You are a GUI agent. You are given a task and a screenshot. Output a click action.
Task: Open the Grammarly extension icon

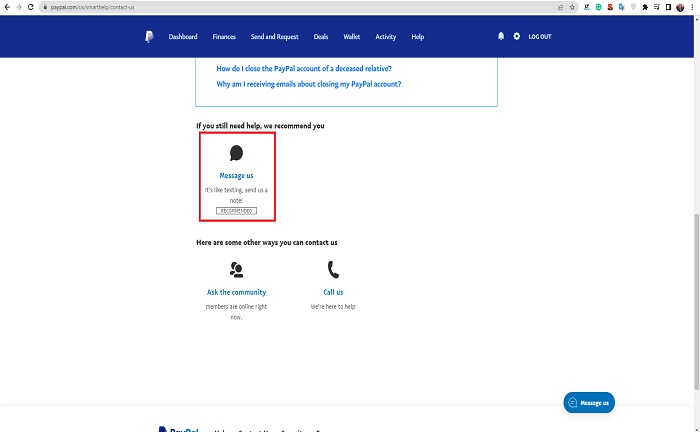point(598,7)
